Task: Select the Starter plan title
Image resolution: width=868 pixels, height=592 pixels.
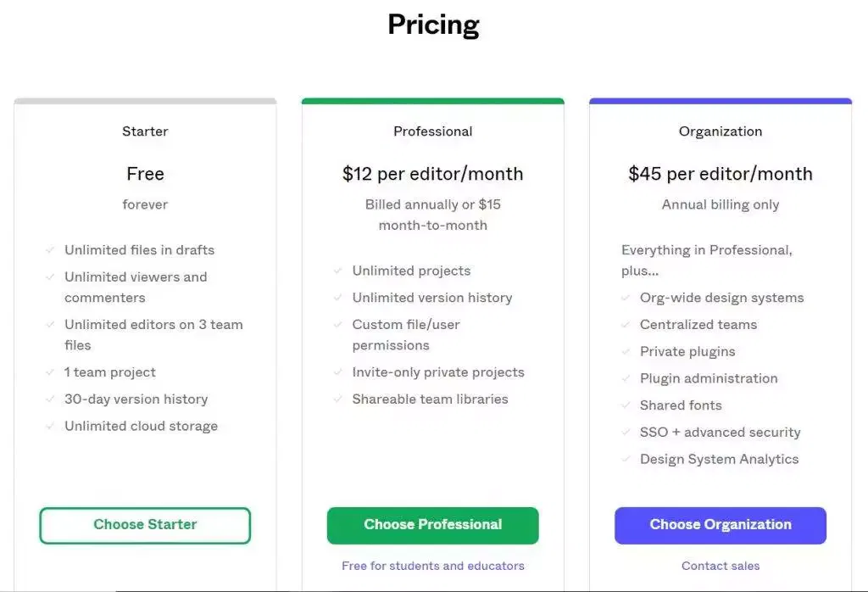Action: 145,131
